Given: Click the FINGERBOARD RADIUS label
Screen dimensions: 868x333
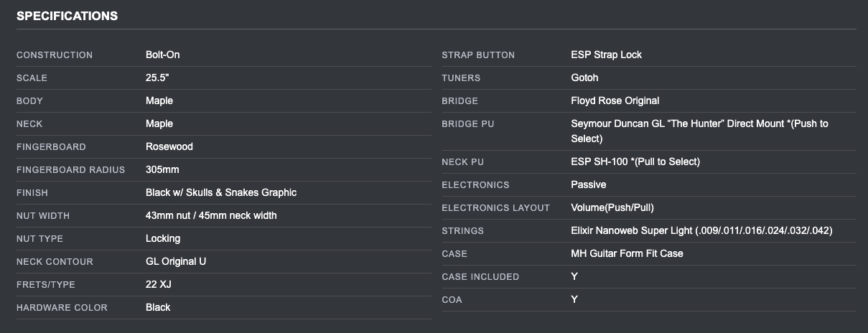Looking at the screenshot, I should coord(70,170).
